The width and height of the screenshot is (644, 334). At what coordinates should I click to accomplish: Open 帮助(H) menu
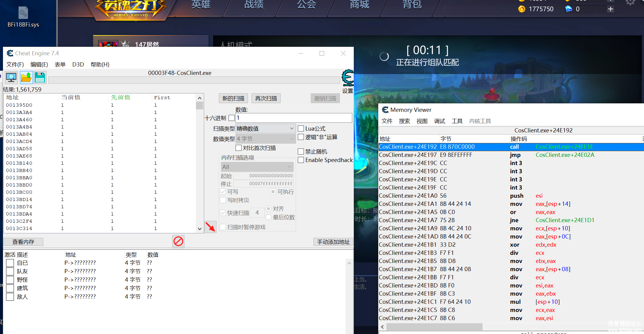[100, 64]
